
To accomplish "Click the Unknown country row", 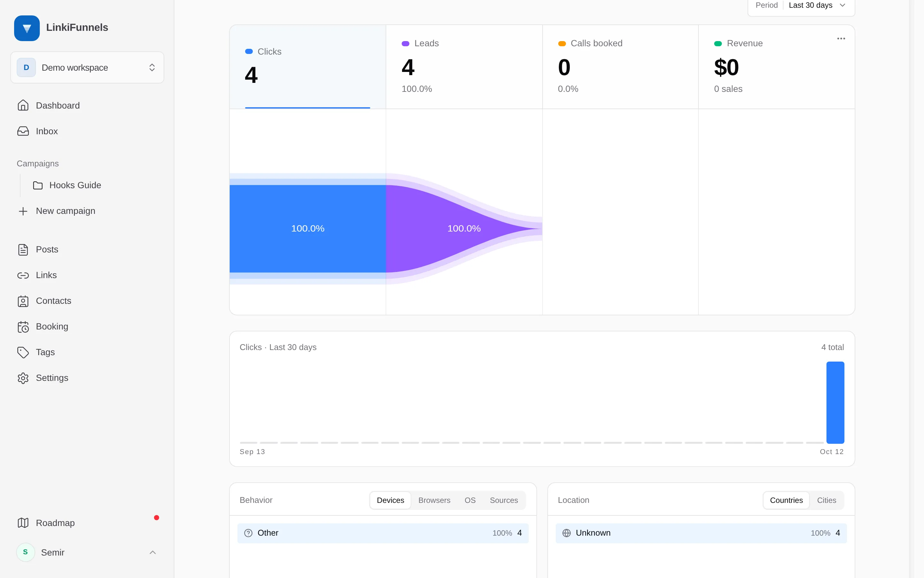I will coord(701,533).
